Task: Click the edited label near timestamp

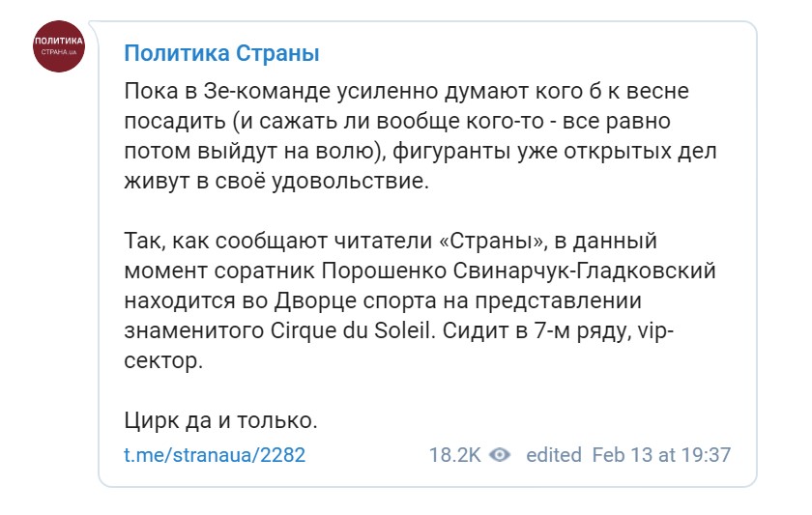Action: pos(554,455)
